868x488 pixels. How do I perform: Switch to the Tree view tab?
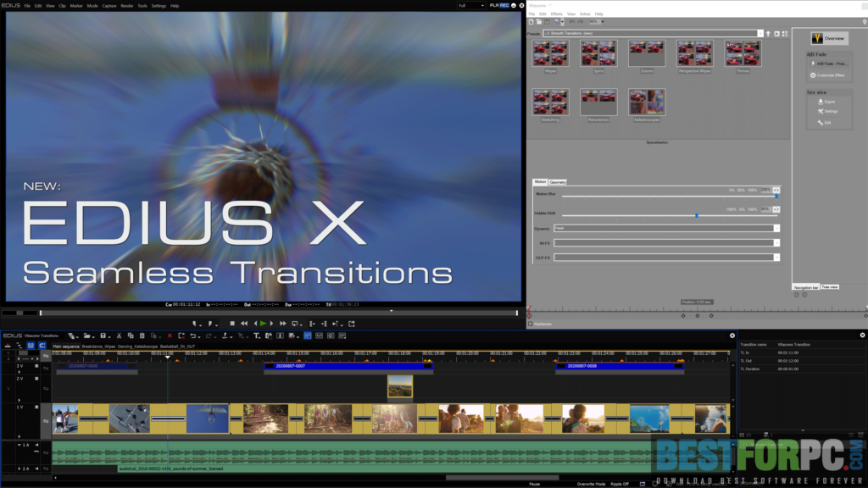829,287
